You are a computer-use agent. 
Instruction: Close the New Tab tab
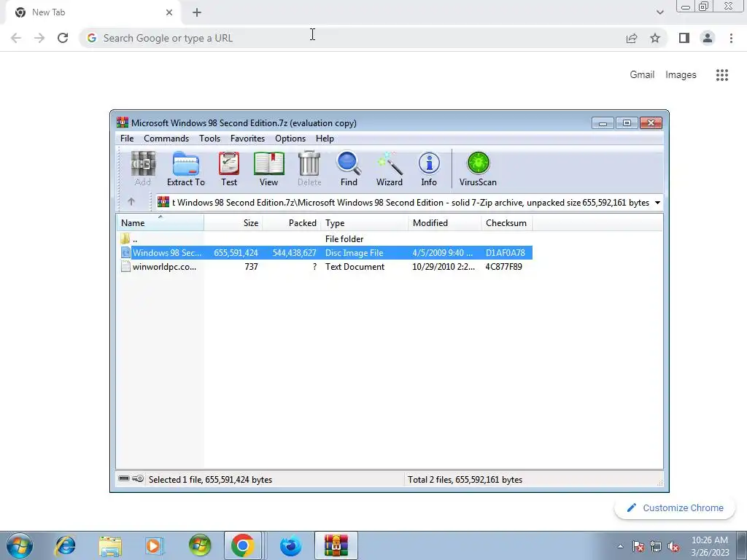[169, 12]
